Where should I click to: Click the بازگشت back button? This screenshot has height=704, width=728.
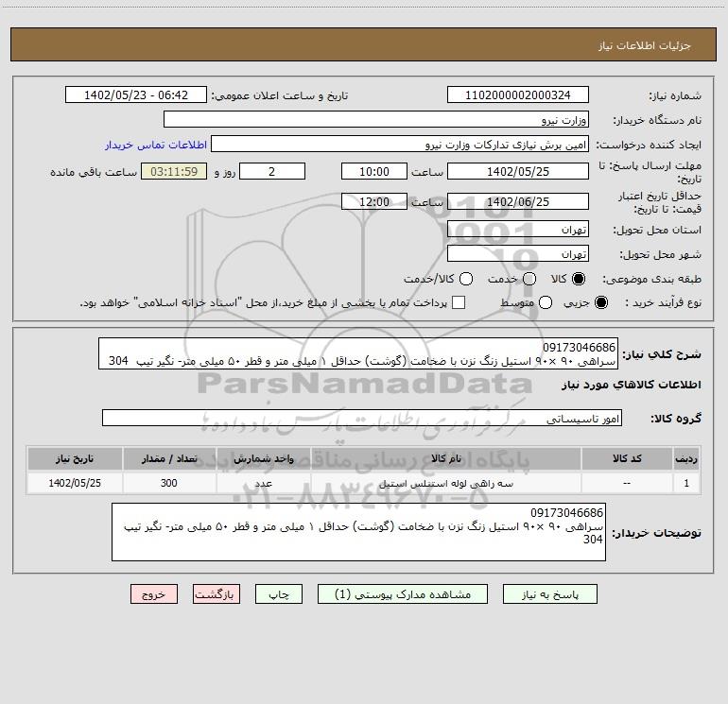pyautogui.click(x=217, y=594)
